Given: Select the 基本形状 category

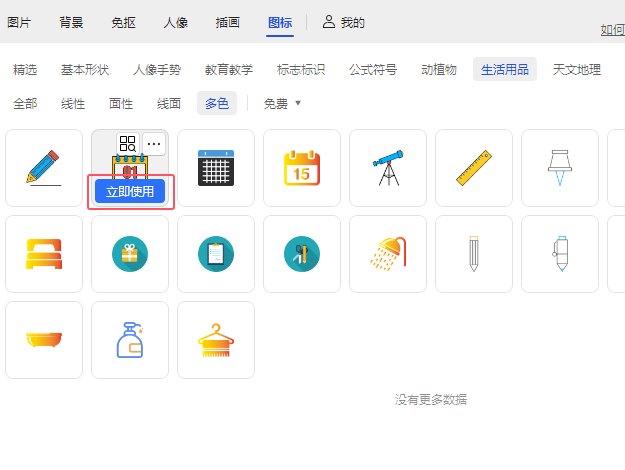Looking at the screenshot, I should pyautogui.click(x=85, y=70).
